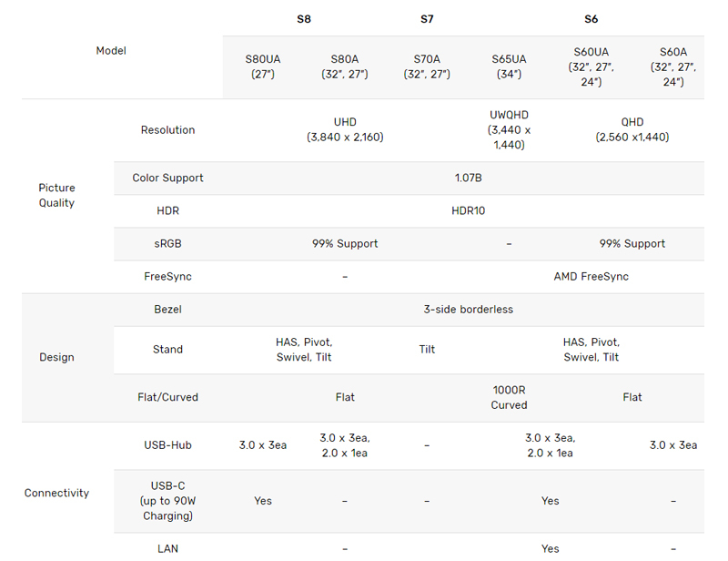The image size is (728, 561).
Task: Select the HDR10 value cell
Action: [x=468, y=210]
